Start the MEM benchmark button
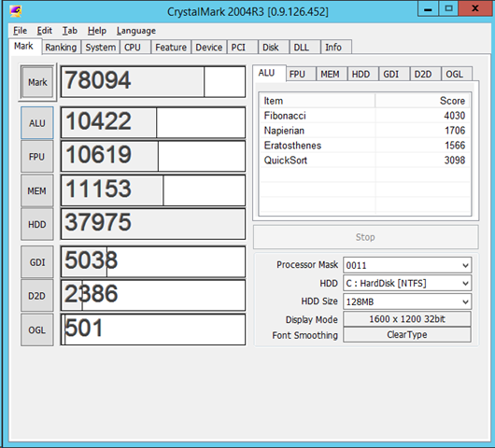 (37, 190)
